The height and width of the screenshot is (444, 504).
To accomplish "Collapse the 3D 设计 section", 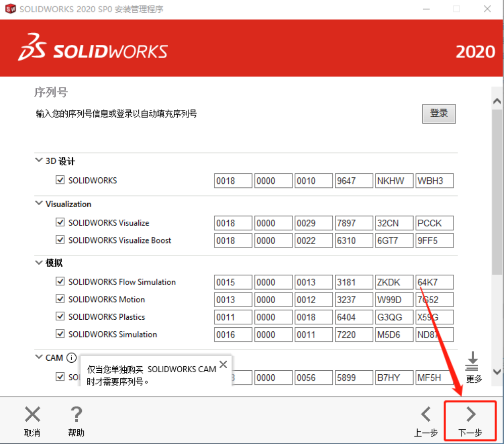I will 39,161.
